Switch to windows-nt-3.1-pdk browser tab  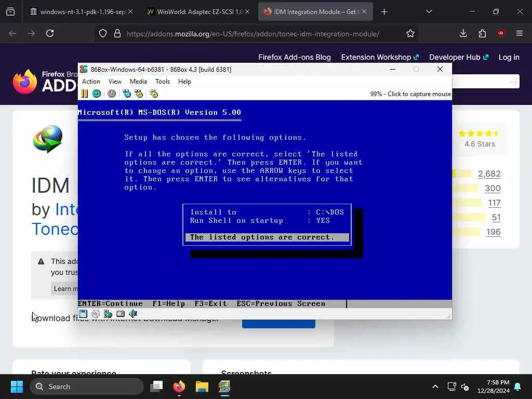point(81,11)
